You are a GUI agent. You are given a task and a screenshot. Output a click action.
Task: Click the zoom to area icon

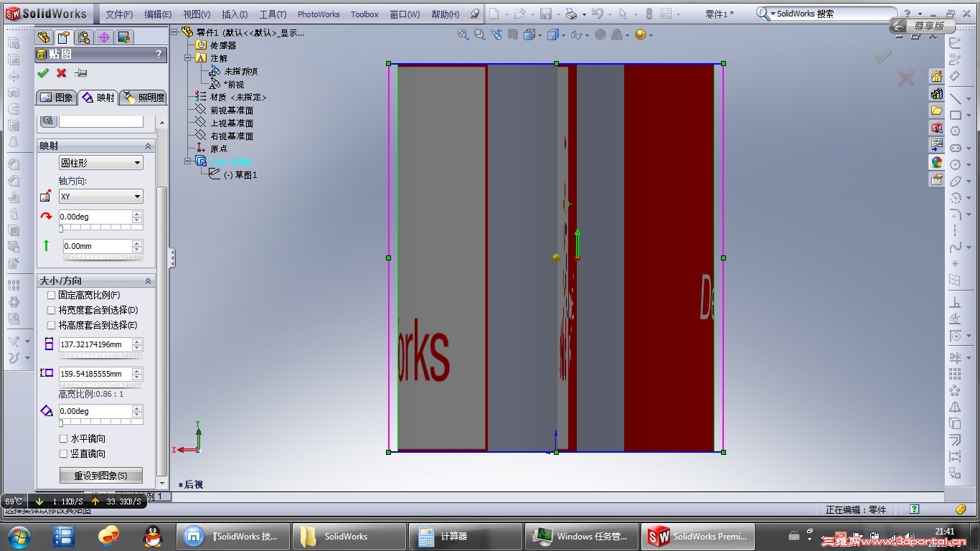point(480,34)
